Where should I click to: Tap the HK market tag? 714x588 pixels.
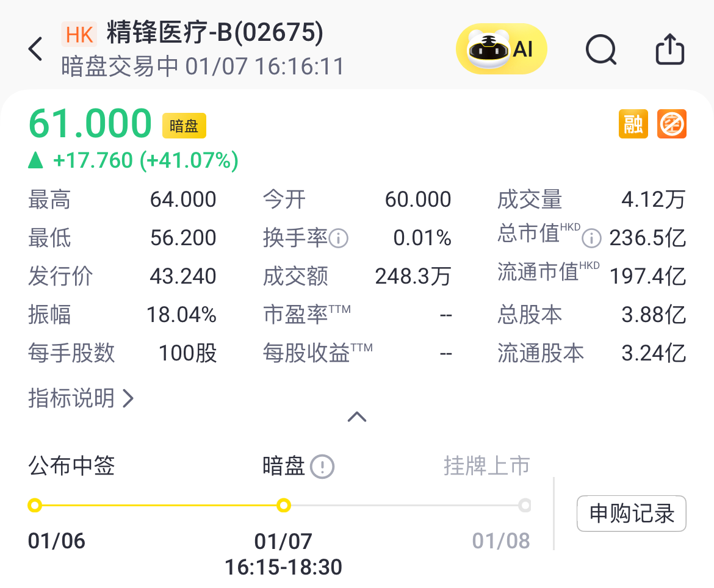click(79, 34)
